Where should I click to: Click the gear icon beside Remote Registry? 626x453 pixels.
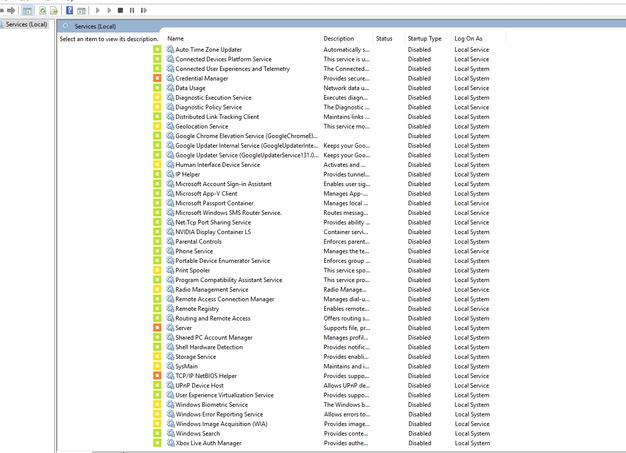click(170, 309)
